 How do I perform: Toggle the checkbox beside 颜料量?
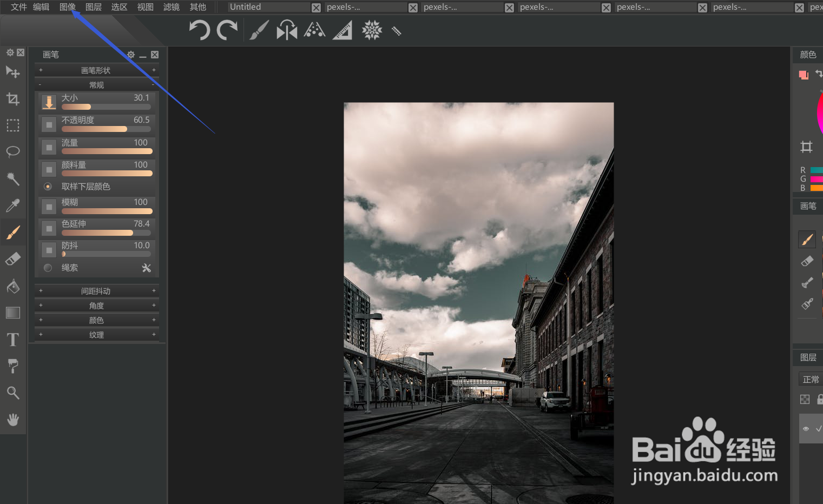(49, 169)
